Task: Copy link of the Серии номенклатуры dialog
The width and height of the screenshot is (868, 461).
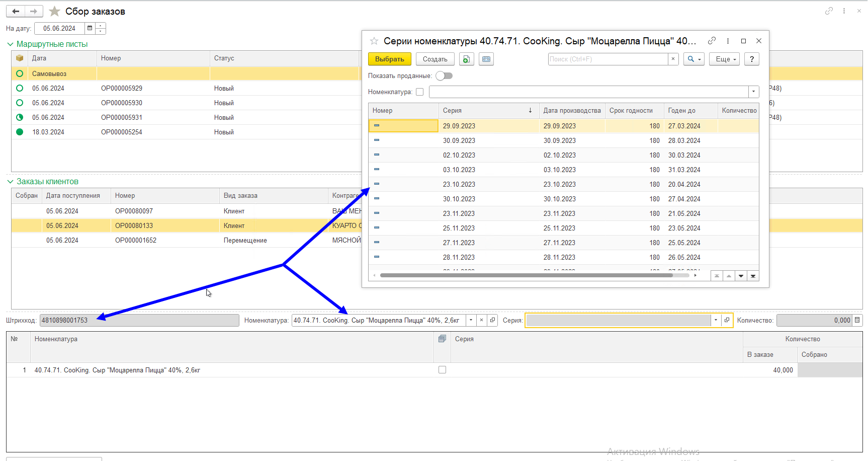Action: [x=712, y=41]
